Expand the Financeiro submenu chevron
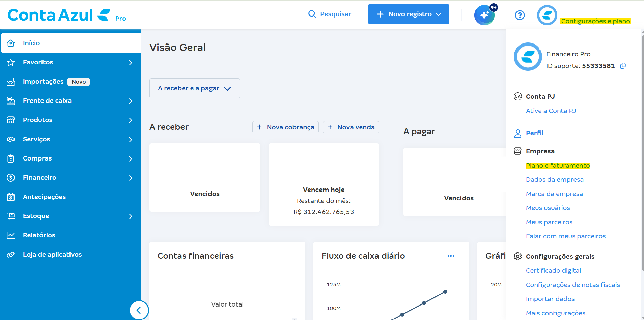The width and height of the screenshot is (644, 320). point(131,178)
